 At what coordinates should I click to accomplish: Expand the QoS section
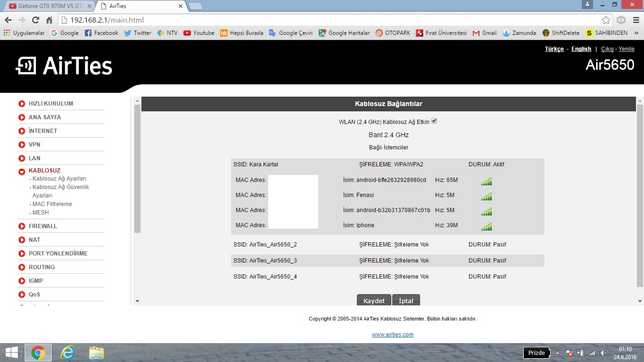click(22, 295)
